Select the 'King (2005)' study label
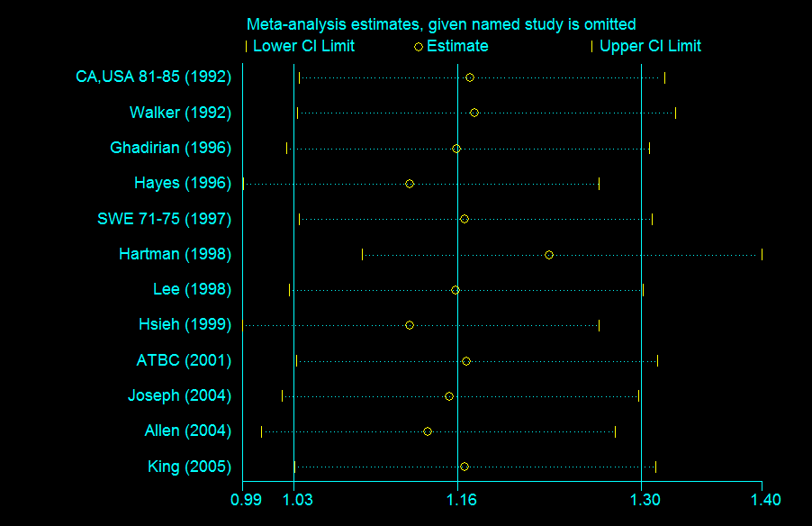The image size is (812, 526). point(190,467)
